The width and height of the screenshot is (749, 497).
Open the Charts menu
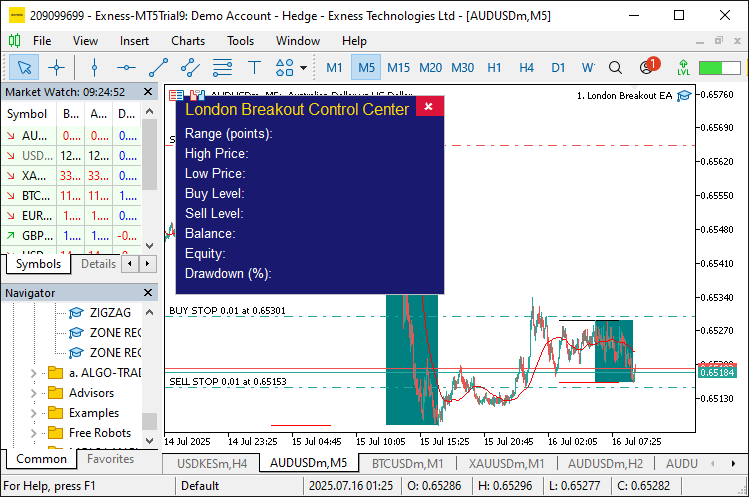pyautogui.click(x=188, y=41)
